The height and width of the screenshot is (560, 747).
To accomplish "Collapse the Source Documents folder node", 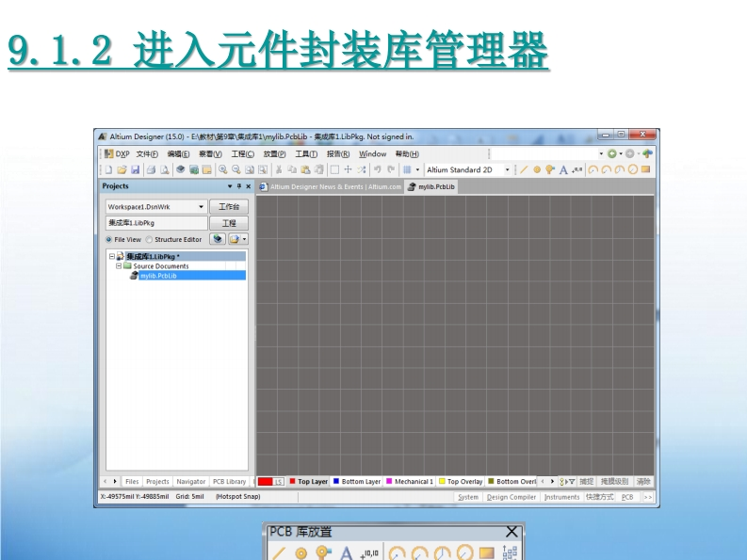I will point(119,265).
